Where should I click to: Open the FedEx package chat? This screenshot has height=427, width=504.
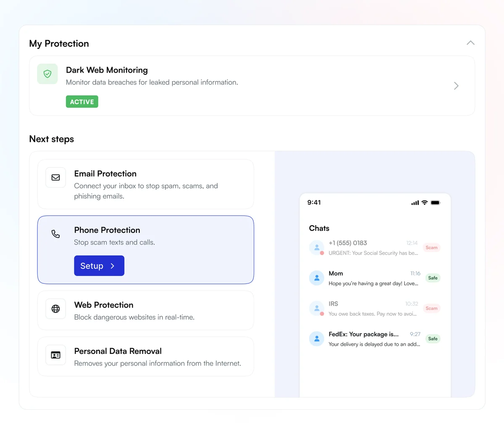pyautogui.click(x=375, y=339)
